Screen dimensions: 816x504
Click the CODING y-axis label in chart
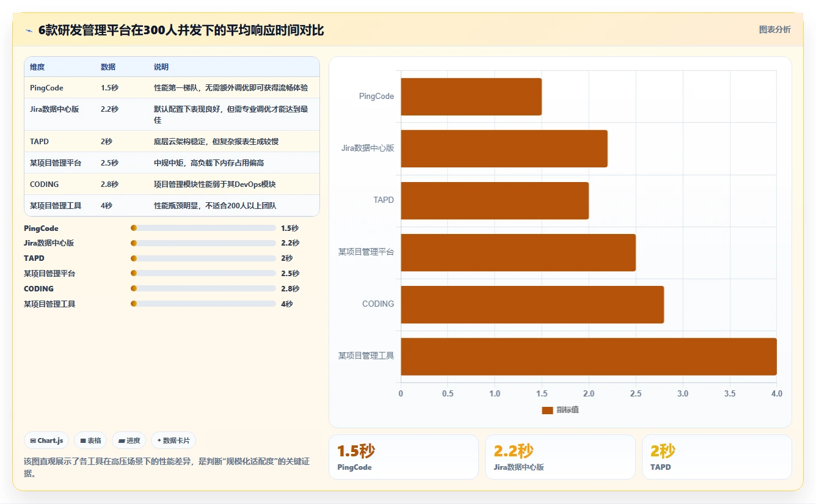(x=378, y=304)
